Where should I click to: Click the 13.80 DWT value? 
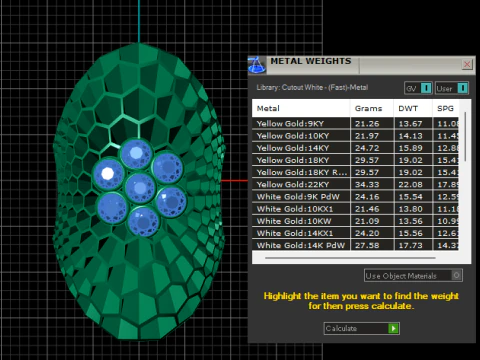(x=410, y=209)
